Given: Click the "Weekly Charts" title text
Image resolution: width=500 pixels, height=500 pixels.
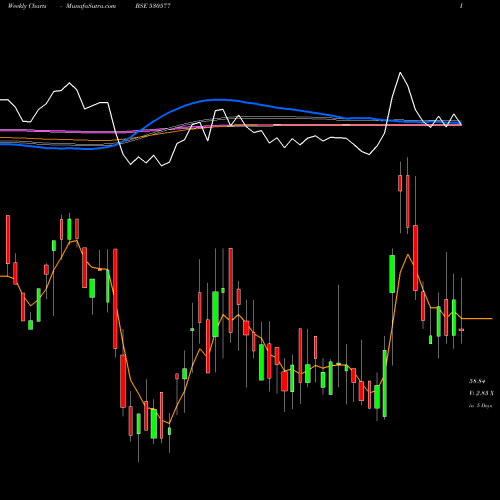Looking at the screenshot, I should (27, 6).
